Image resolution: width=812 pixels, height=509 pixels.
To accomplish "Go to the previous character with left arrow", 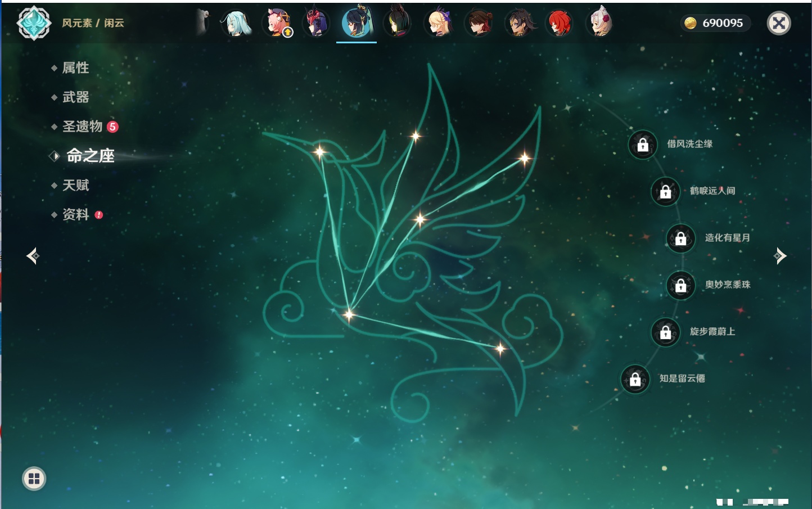I will click(x=33, y=256).
